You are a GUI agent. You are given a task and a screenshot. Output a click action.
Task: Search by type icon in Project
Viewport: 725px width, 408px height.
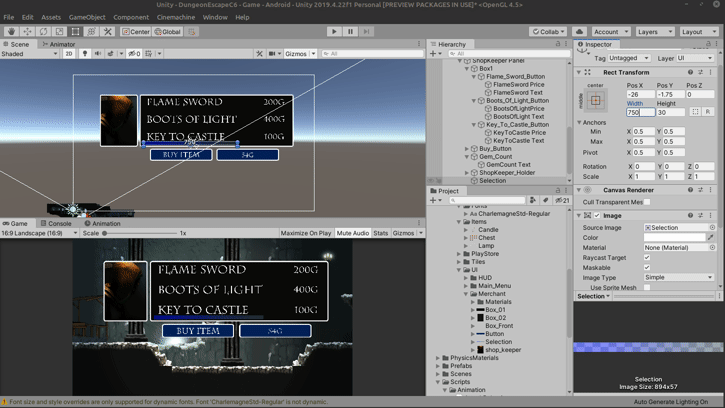point(533,200)
